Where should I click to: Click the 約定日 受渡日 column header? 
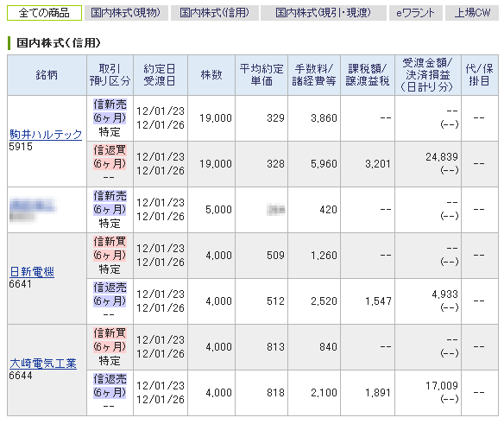click(160, 75)
